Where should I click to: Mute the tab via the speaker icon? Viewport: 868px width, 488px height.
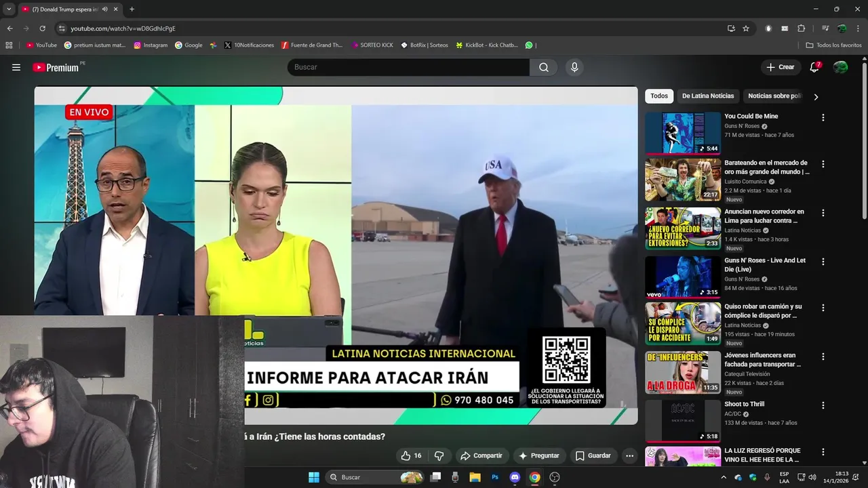pyautogui.click(x=104, y=9)
